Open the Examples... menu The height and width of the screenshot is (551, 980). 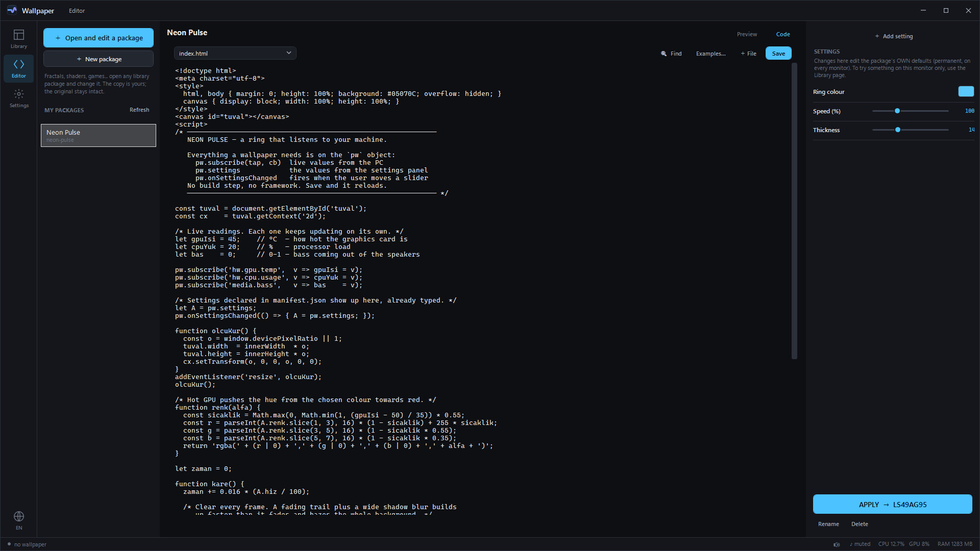[x=710, y=54]
